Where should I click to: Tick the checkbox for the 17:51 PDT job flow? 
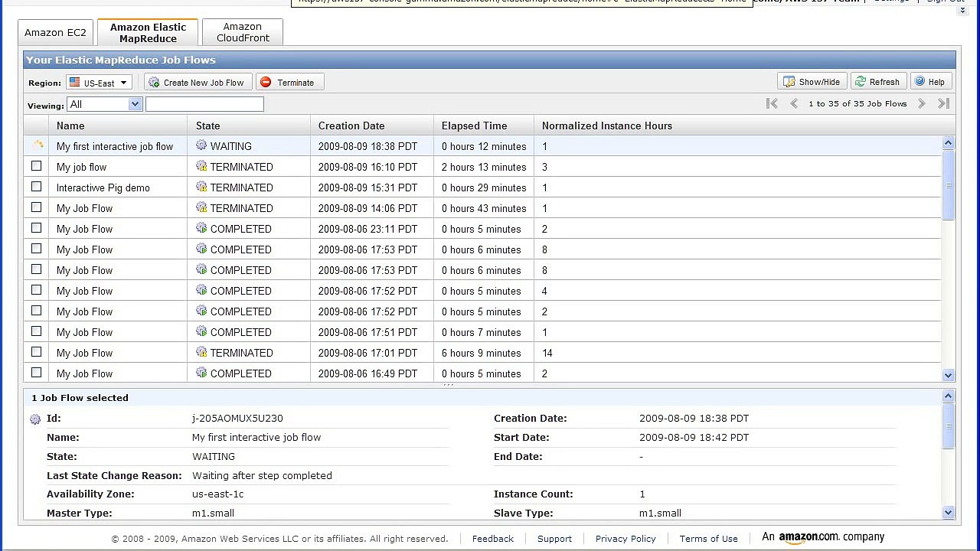[36, 331]
